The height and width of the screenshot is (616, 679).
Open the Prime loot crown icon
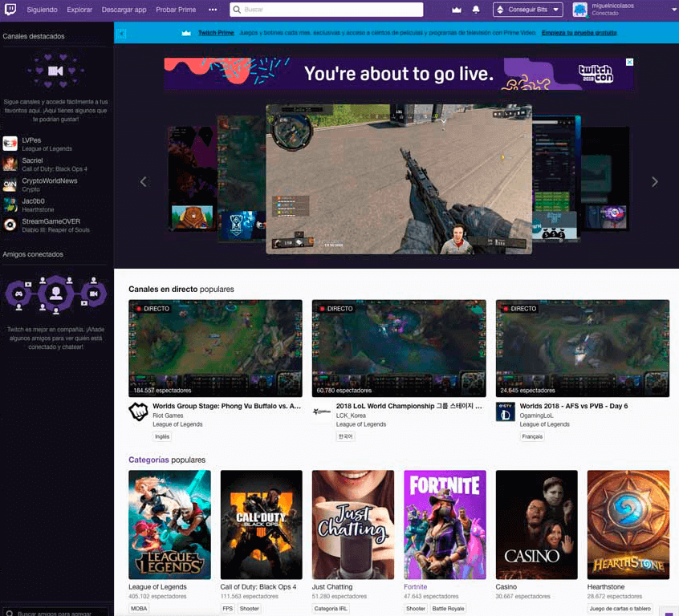pos(457,10)
